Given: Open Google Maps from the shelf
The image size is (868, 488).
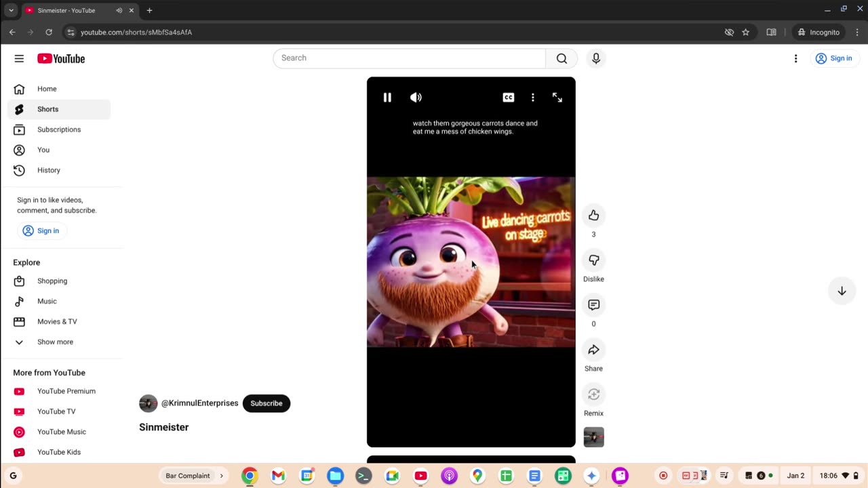Looking at the screenshot, I should pyautogui.click(x=477, y=476).
